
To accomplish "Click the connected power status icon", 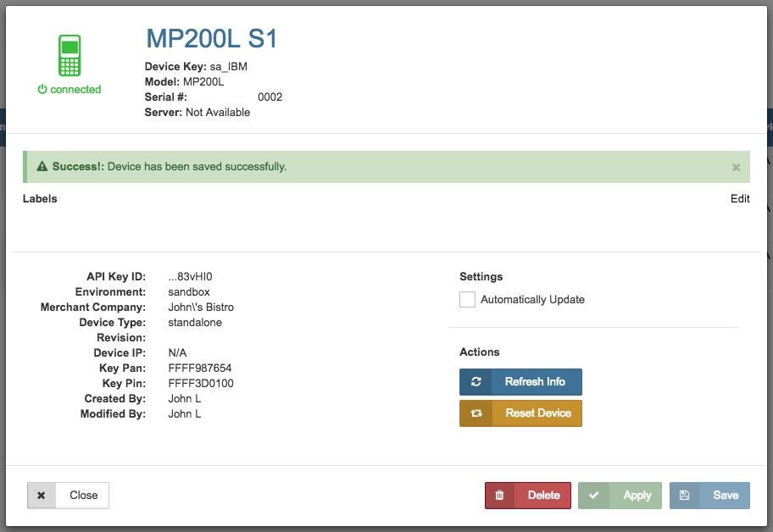I will point(42,90).
